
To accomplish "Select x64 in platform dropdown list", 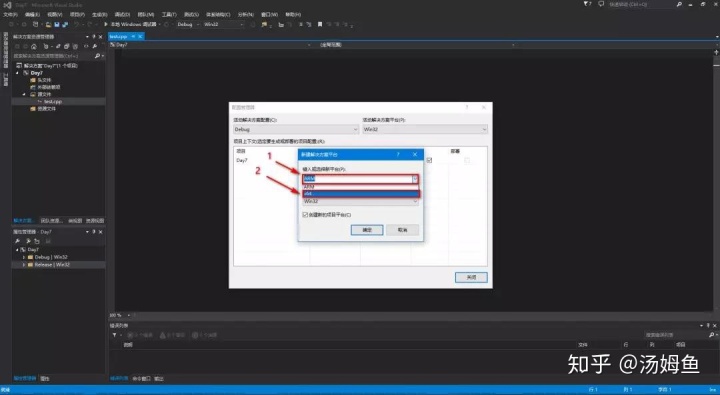I will (360, 194).
